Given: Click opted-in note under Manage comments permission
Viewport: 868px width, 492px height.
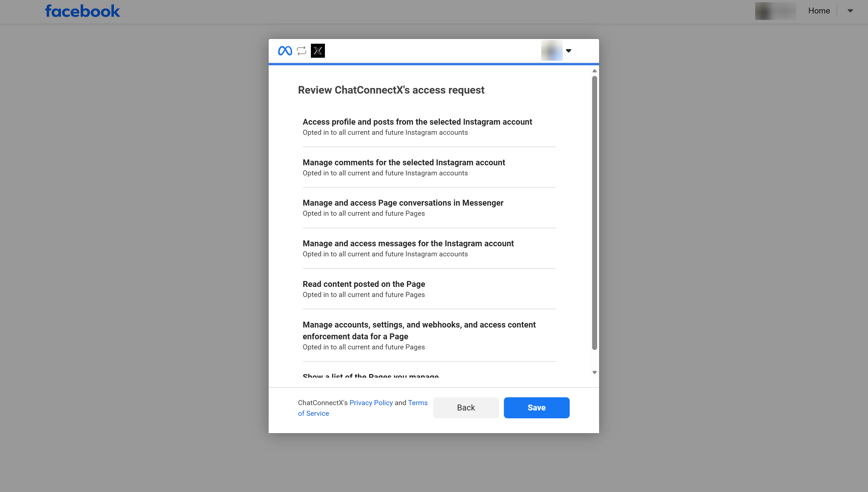Looking at the screenshot, I should 385,173.
